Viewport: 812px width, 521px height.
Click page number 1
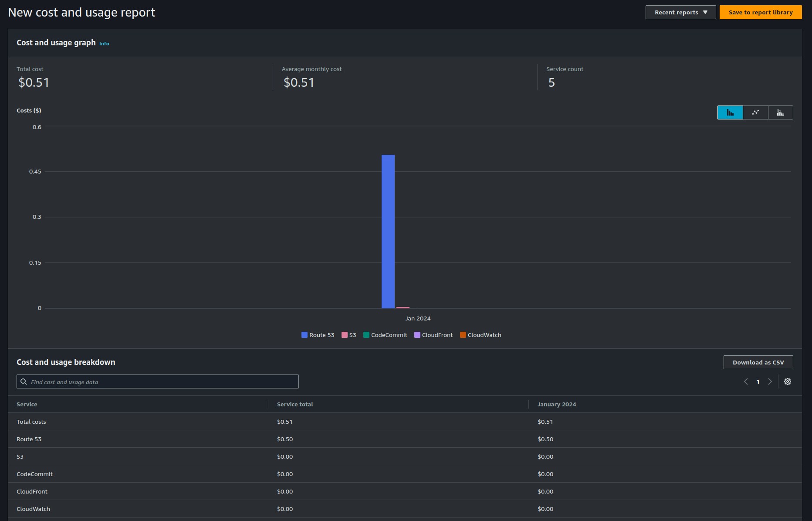[x=758, y=381]
